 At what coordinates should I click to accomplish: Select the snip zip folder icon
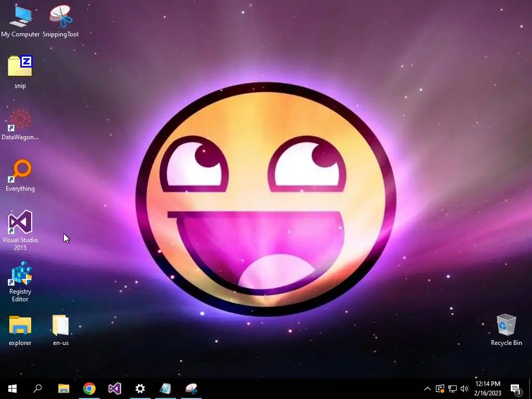pos(20,72)
